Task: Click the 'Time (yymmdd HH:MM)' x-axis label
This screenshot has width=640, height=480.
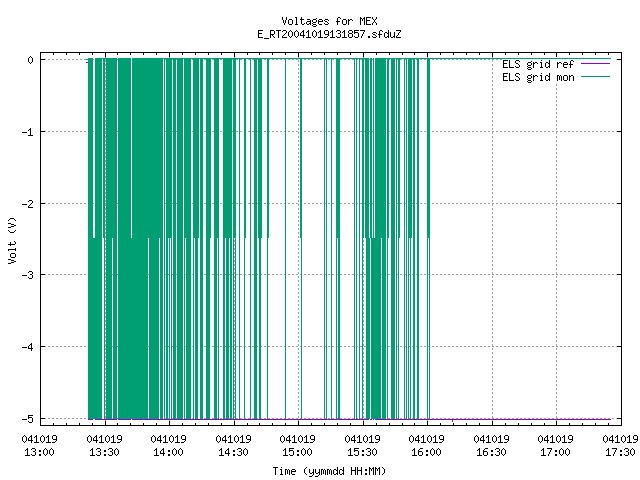Action: point(329,471)
